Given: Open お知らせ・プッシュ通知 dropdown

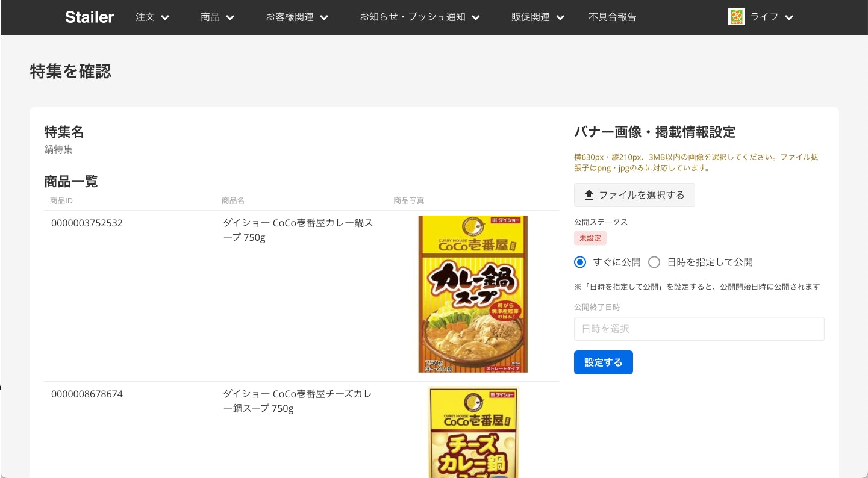Looking at the screenshot, I should 419,17.
